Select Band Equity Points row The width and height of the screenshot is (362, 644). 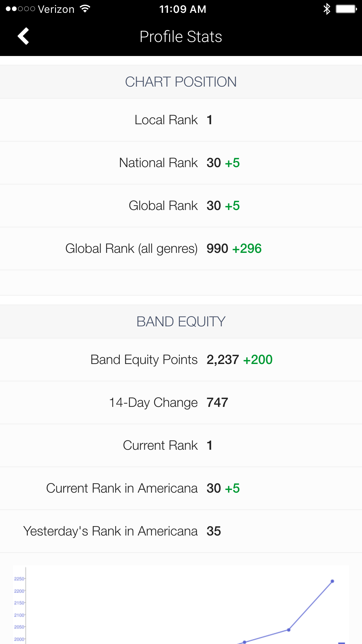pos(181,360)
